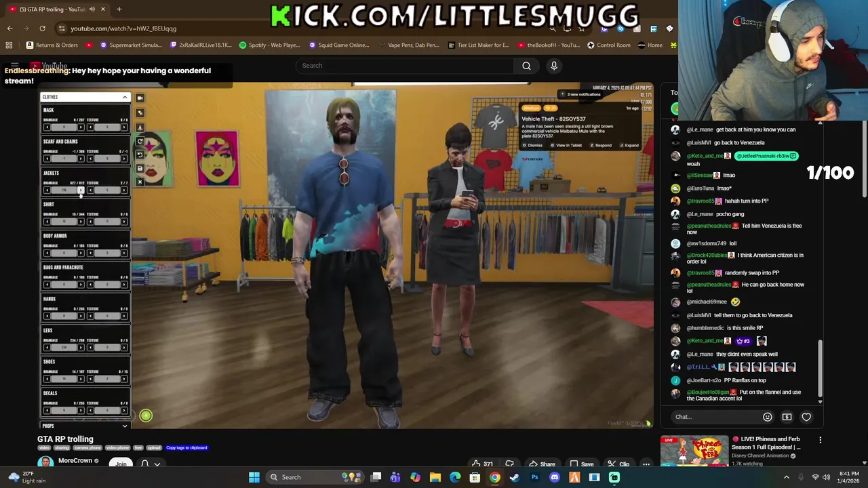Click the Join channel button

[x=121, y=464]
